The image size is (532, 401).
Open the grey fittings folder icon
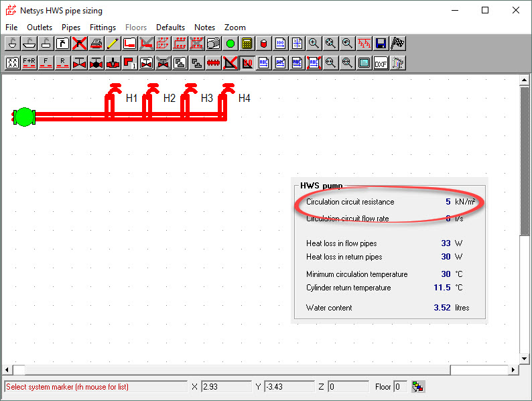[180, 63]
